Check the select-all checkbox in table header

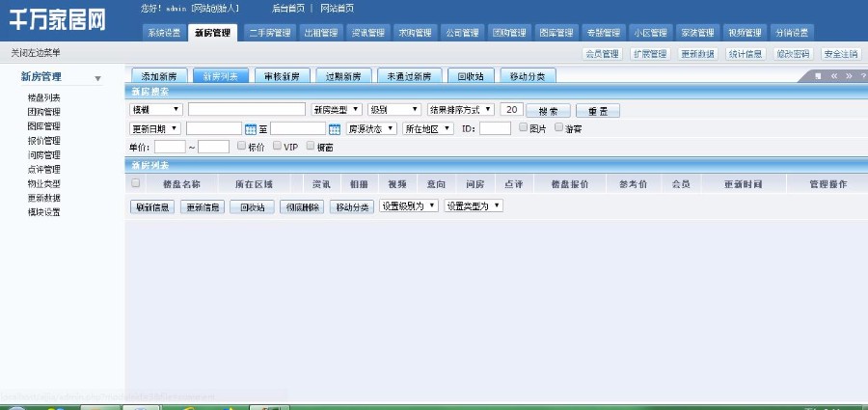point(136,183)
